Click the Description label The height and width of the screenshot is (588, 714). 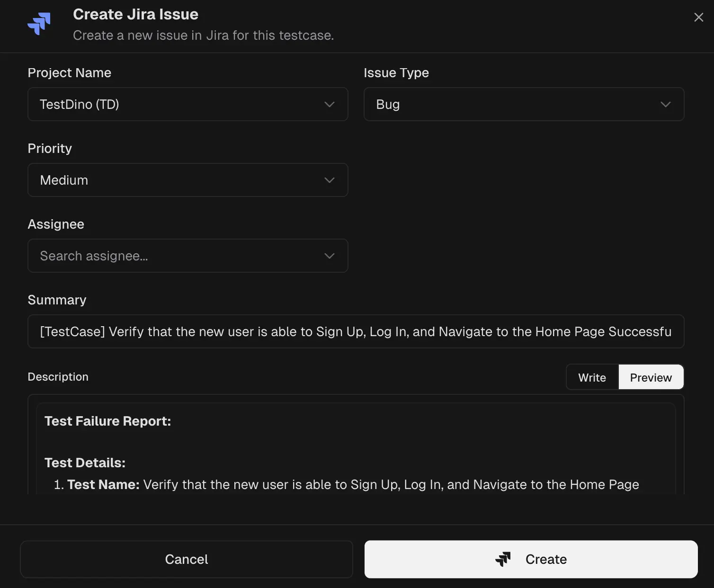click(x=58, y=376)
